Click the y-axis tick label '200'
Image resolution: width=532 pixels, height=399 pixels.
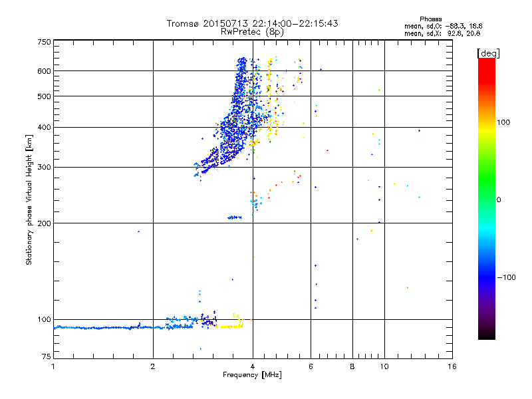point(44,223)
